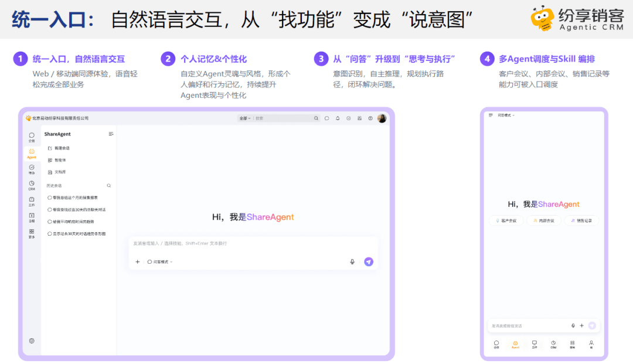Expand 问答模式 dropdown in desktop input box
The height and width of the screenshot is (364, 633).
click(160, 262)
